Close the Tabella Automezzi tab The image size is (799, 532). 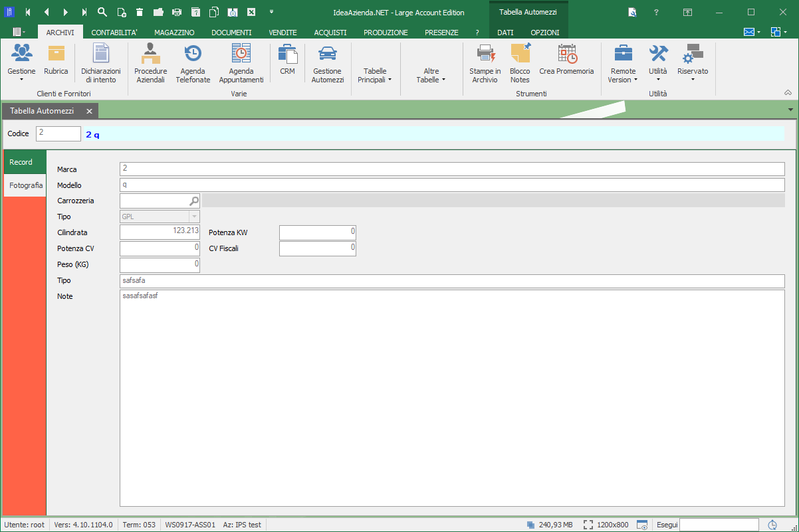pos(89,111)
